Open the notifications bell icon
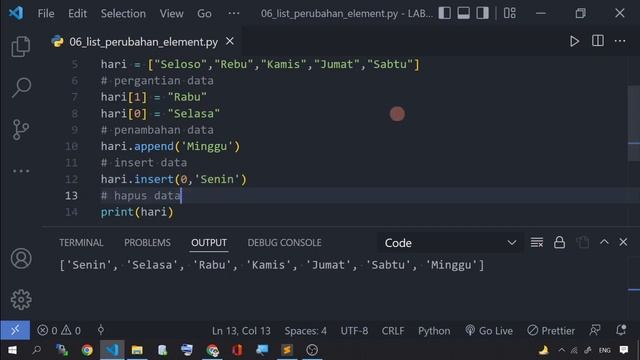 click(x=621, y=330)
